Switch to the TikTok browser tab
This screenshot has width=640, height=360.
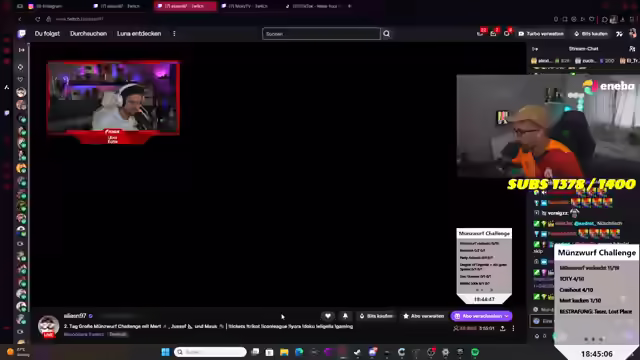click(x=313, y=6)
